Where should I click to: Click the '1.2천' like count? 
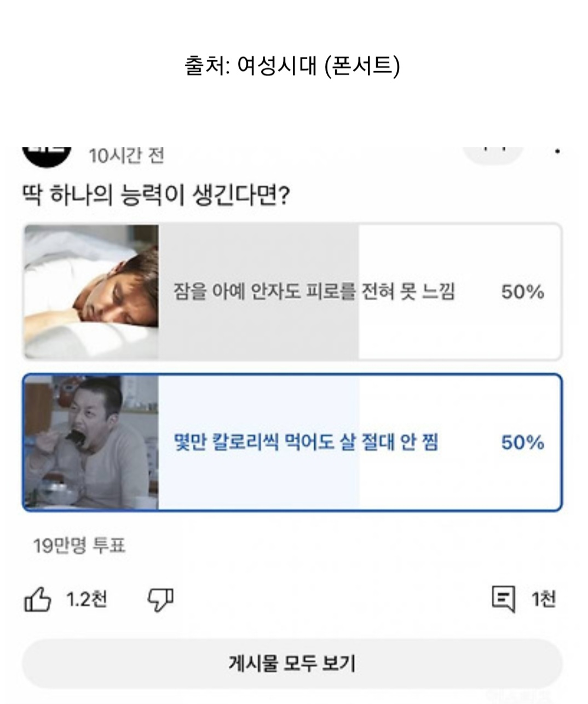point(87,599)
